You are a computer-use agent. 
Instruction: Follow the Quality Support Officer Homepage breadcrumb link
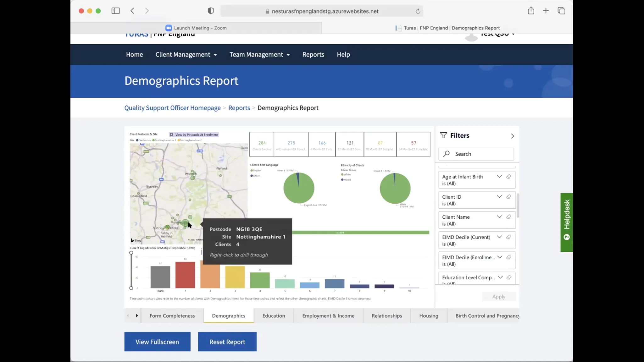click(172, 108)
